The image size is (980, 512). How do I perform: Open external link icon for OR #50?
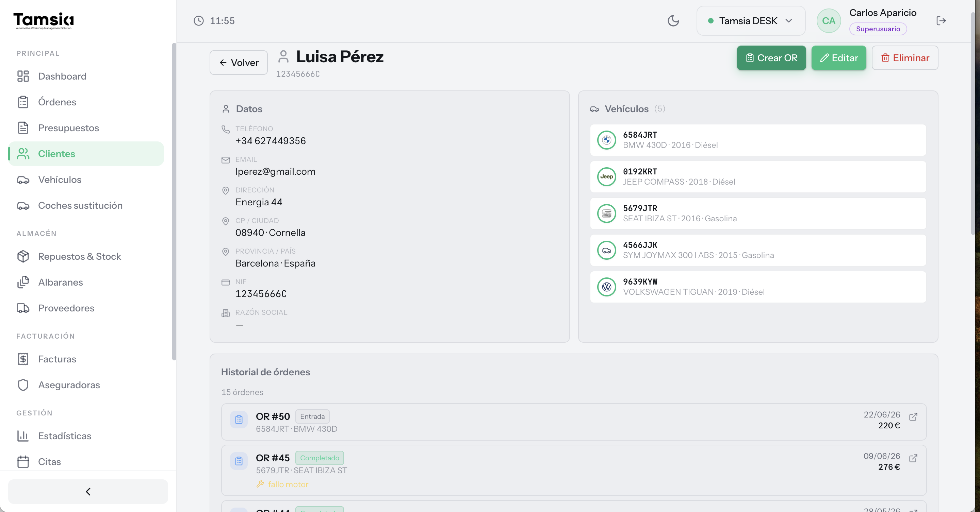pos(913,417)
